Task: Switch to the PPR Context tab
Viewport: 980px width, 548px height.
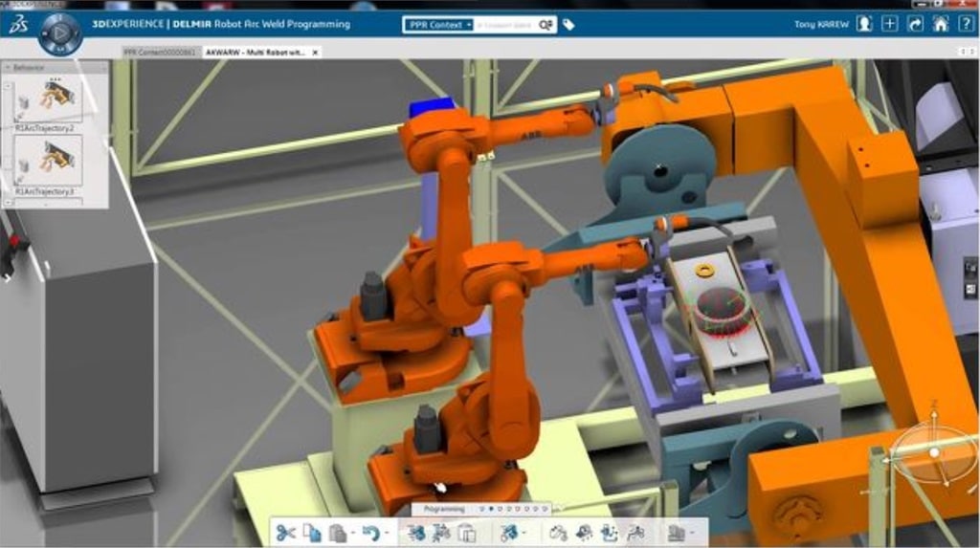Action: point(158,52)
